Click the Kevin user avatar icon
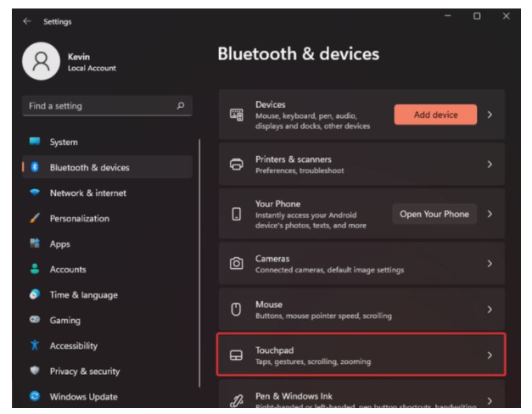The image size is (532, 414). coord(40,62)
